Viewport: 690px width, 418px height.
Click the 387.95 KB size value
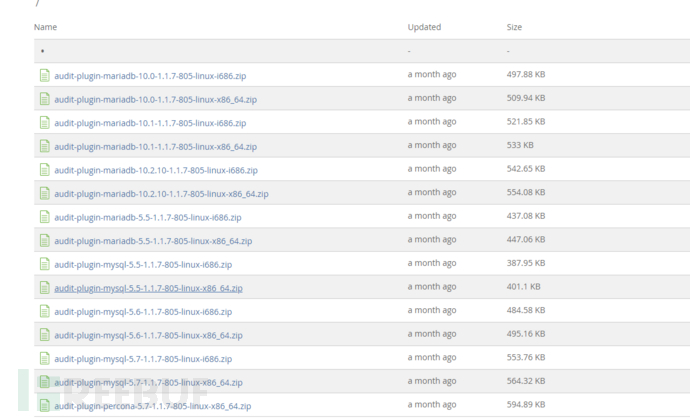526,263
